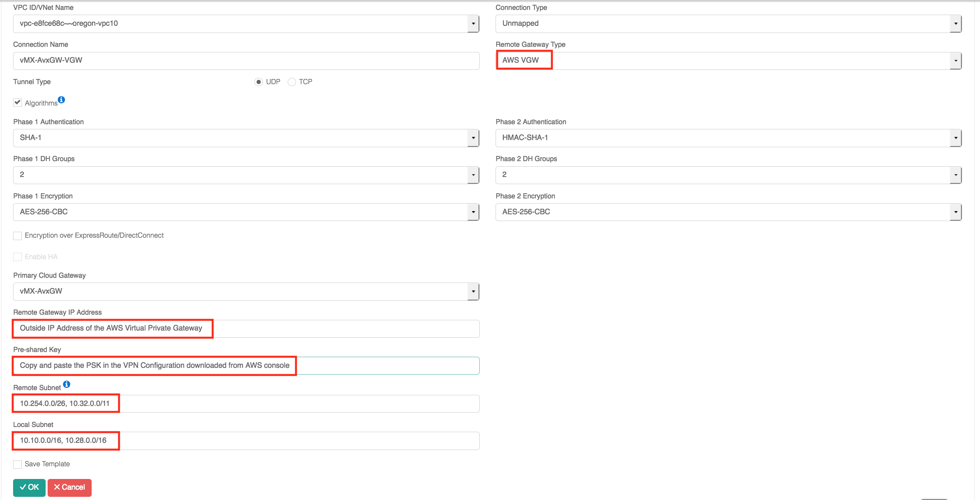Check the Save Template checkbox
The width and height of the screenshot is (980, 500).
click(x=17, y=464)
